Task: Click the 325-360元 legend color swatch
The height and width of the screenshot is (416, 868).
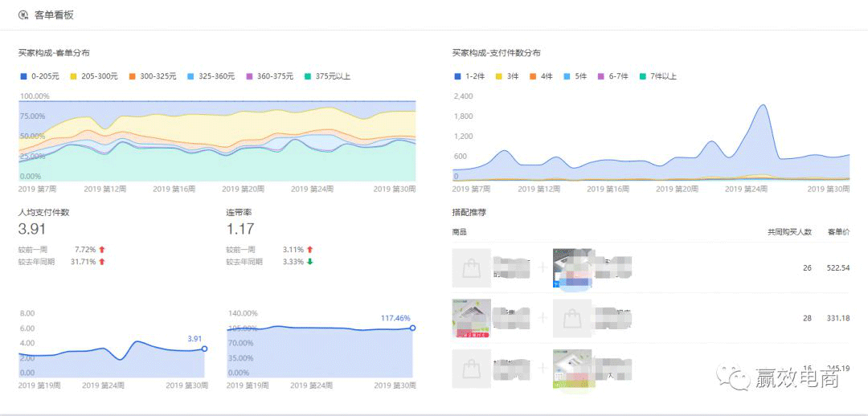Action: (x=190, y=76)
